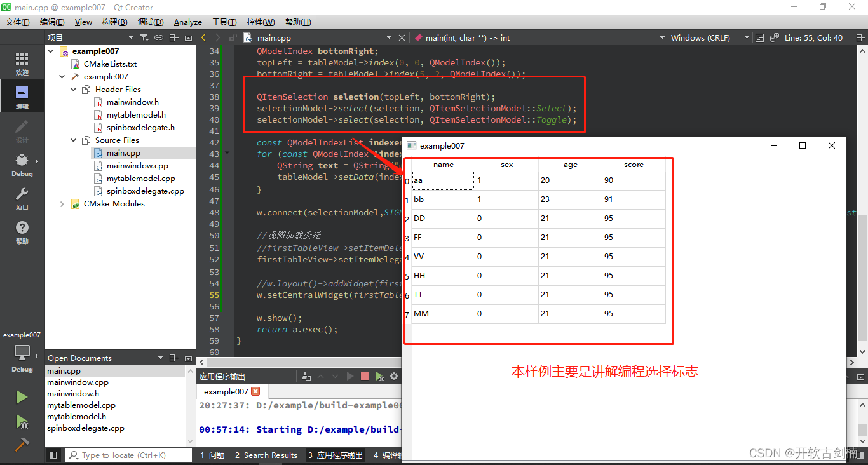The width and height of the screenshot is (868, 465).
Task: Click the score column header in example007 window
Action: point(634,165)
